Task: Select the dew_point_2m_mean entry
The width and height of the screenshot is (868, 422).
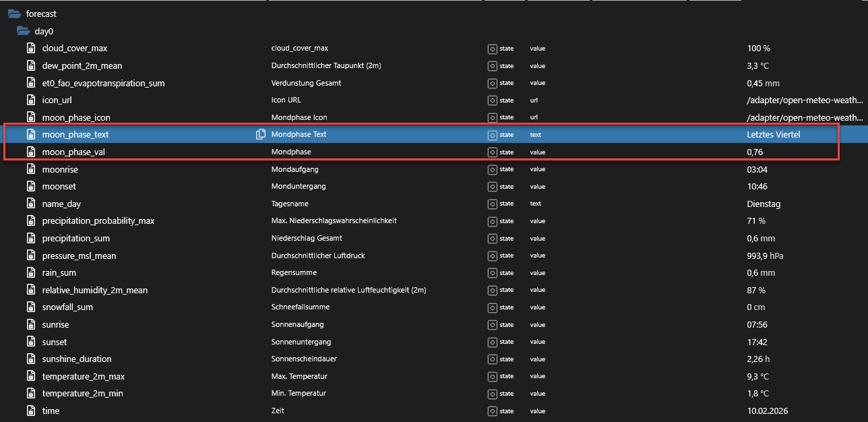Action: pyautogui.click(x=82, y=66)
